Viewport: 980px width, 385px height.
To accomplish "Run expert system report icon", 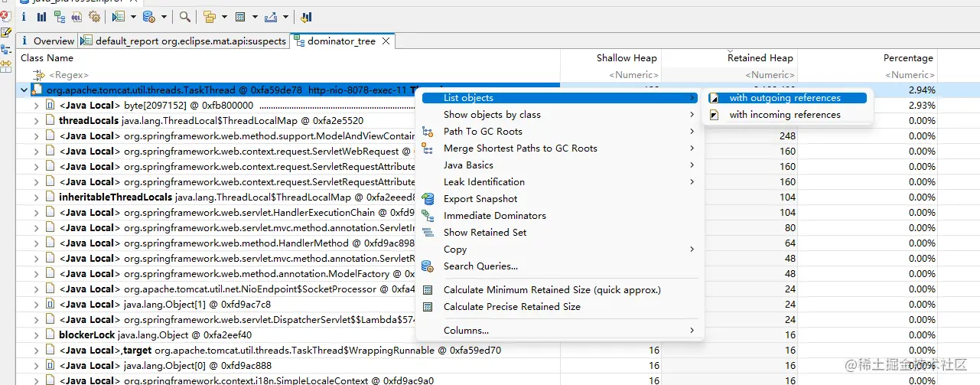I will coord(119,16).
